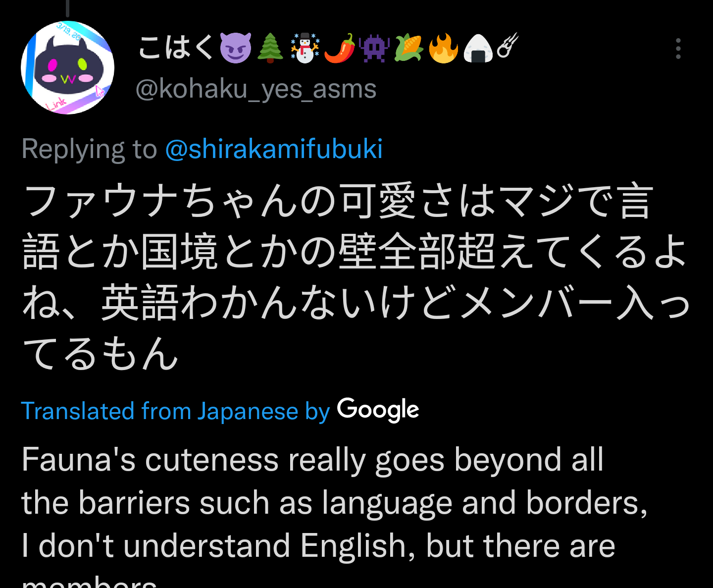This screenshot has height=588, width=713.
Task: Click the corn emoji in name
Action: click(408, 48)
